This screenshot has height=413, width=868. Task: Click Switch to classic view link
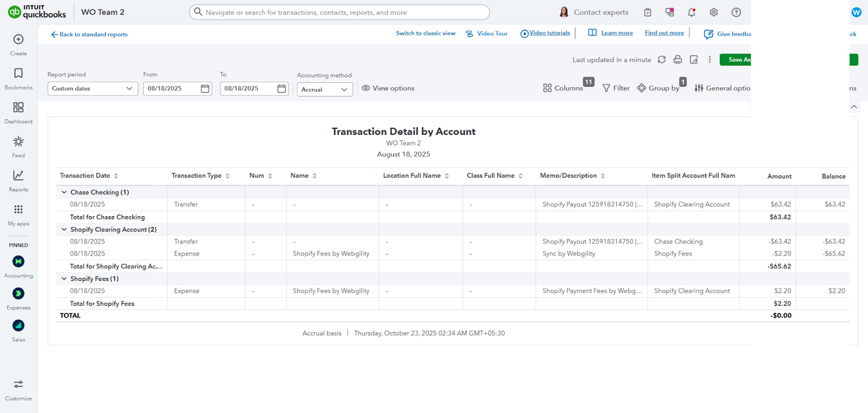[425, 33]
